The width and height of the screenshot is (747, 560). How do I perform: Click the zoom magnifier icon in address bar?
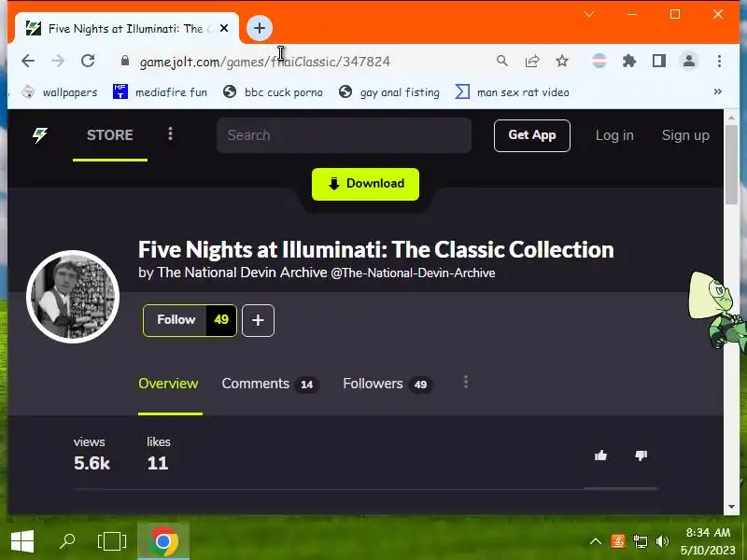pyautogui.click(x=502, y=61)
